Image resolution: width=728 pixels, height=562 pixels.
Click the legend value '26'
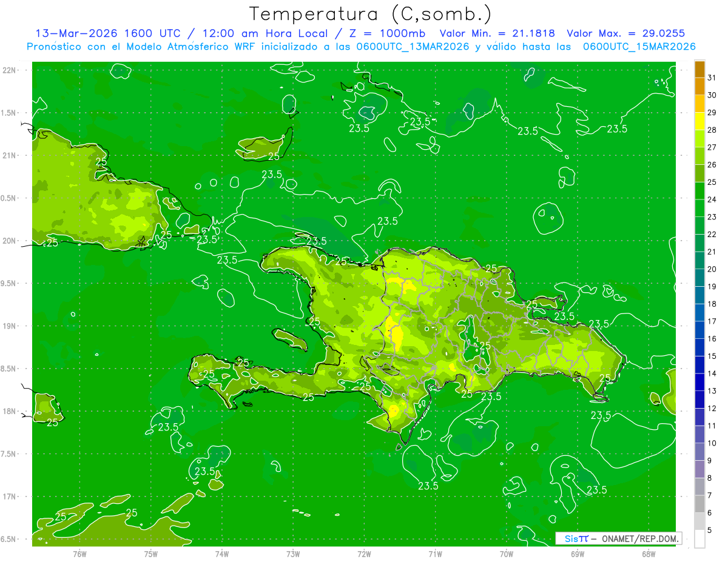[712, 165]
